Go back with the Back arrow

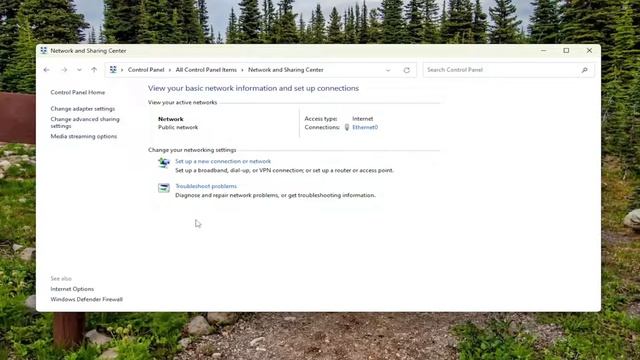point(47,70)
